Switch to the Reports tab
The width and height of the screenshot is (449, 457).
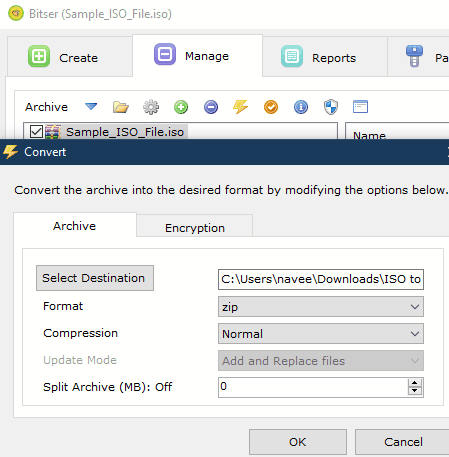(325, 57)
